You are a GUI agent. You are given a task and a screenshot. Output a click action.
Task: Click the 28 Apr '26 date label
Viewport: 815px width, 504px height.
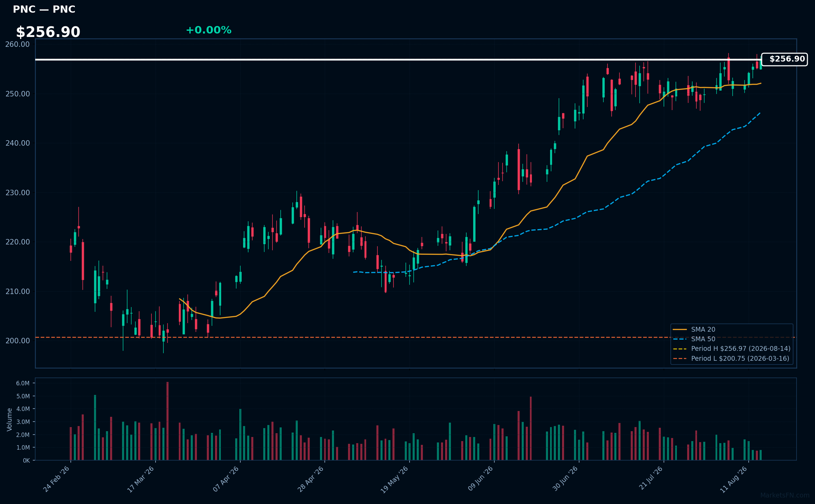tap(310, 479)
